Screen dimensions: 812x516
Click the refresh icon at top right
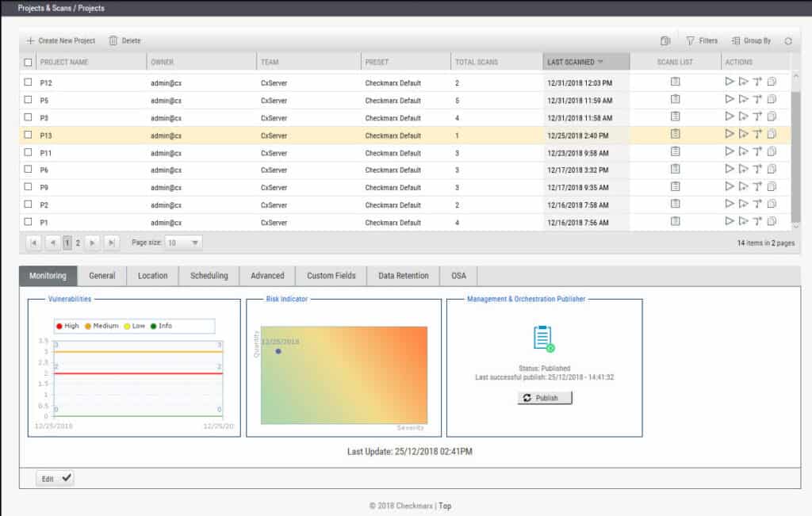[790, 40]
